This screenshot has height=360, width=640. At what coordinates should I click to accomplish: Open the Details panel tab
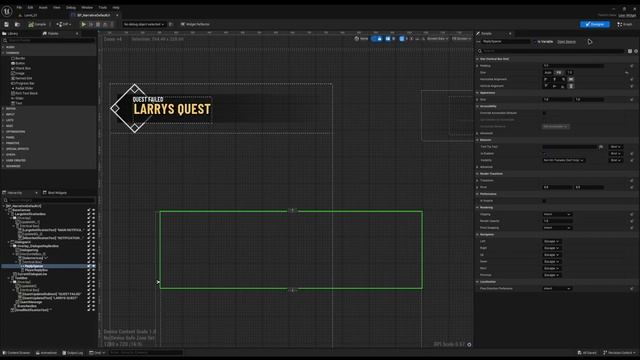click(x=486, y=33)
